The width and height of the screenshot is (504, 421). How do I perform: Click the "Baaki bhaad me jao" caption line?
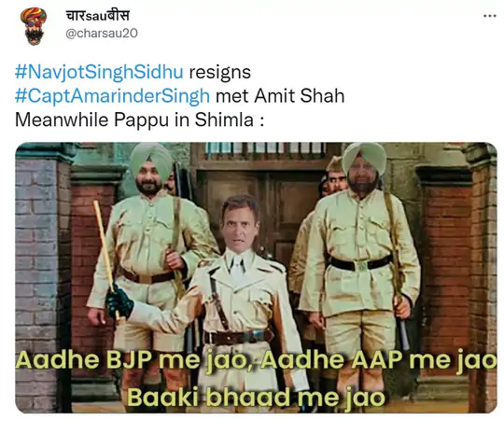point(256,398)
